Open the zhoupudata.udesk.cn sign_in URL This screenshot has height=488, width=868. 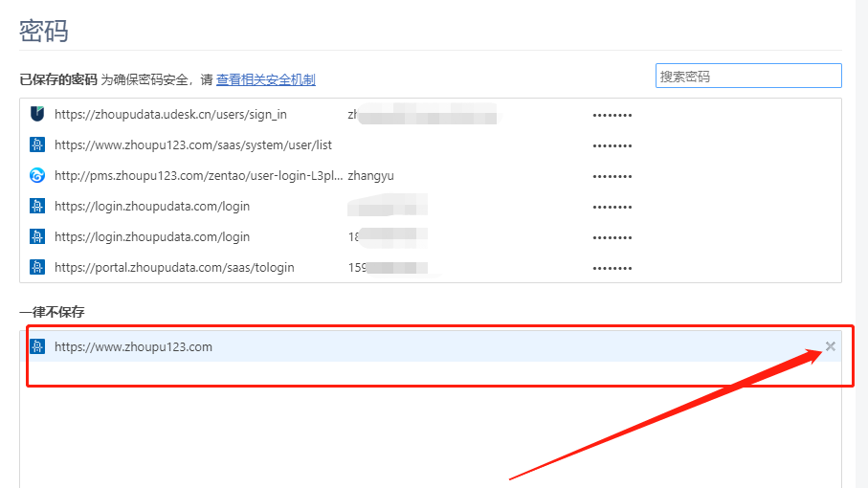tap(170, 114)
